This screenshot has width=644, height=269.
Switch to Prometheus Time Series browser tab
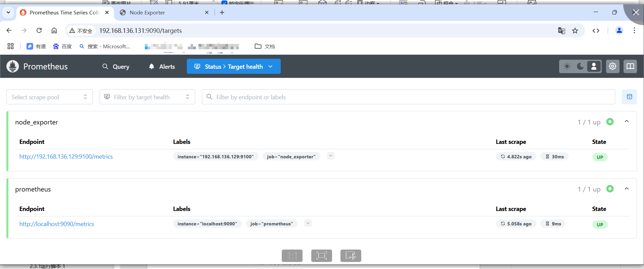click(x=64, y=12)
